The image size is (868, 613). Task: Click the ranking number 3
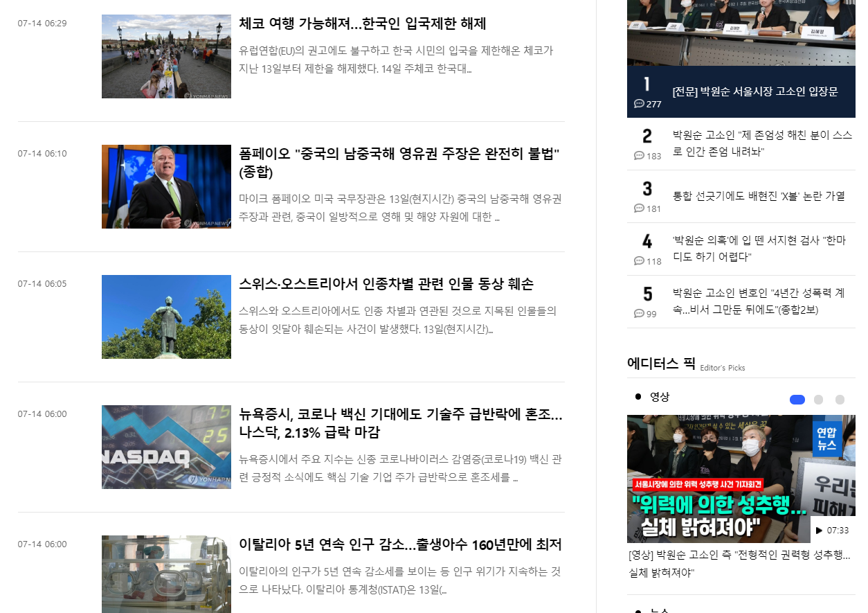pyautogui.click(x=647, y=188)
